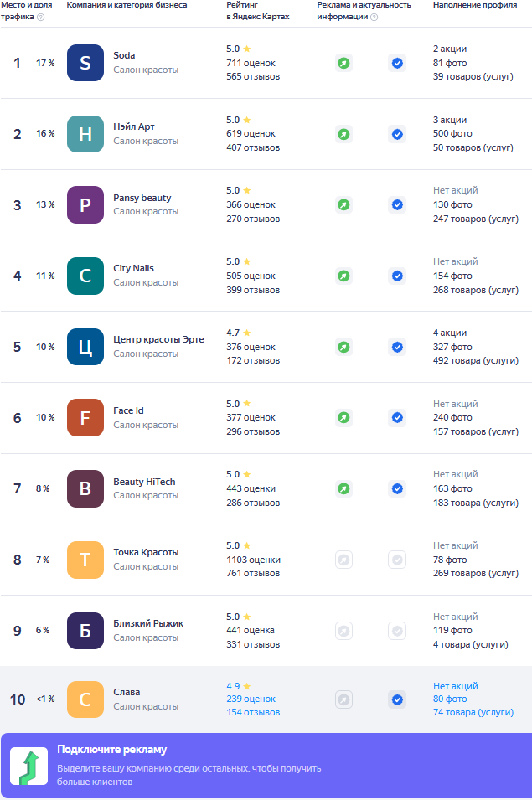Click the help icon beside 'Реклама и актуальность информации'

click(x=374, y=17)
